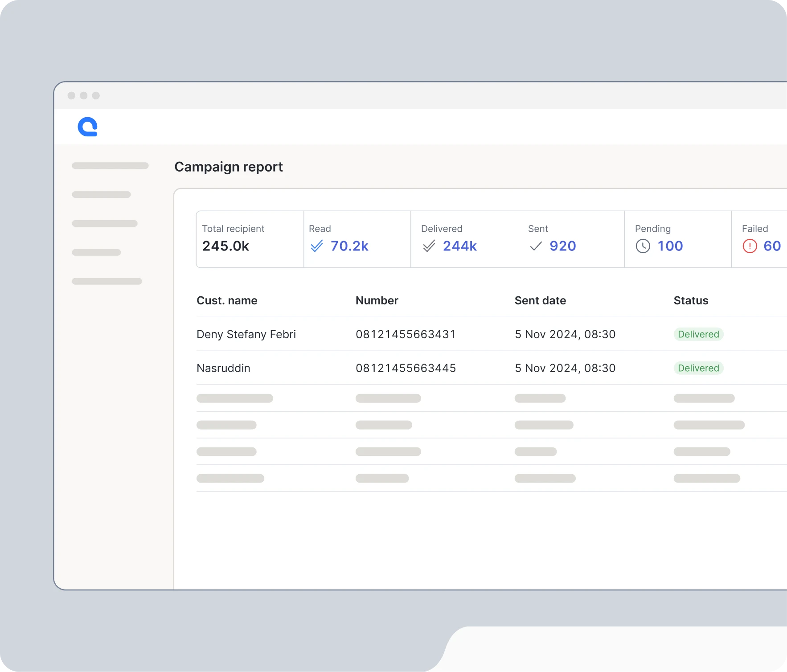Click the Pending clock icon

pyautogui.click(x=643, y=246)
